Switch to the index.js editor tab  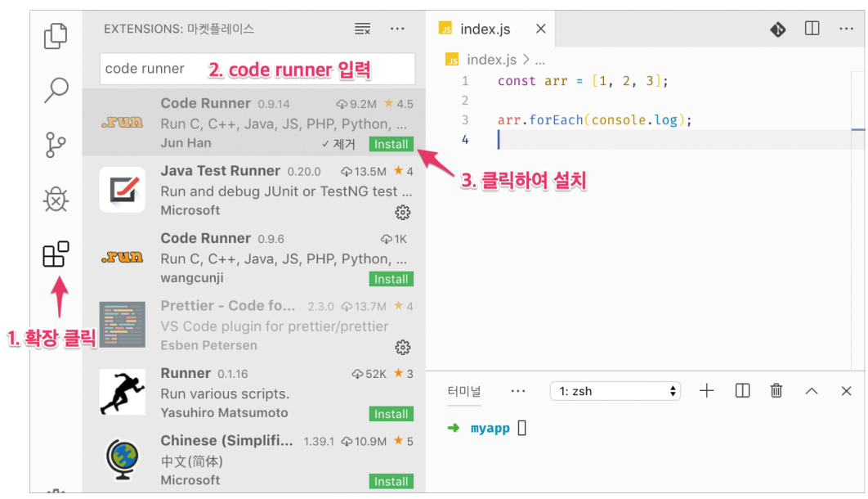pyautogui.click(x=485, y=29)
